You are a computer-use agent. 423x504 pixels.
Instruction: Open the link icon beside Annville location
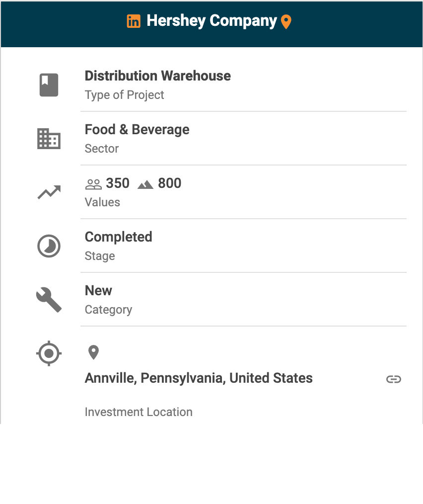(393, 379)
